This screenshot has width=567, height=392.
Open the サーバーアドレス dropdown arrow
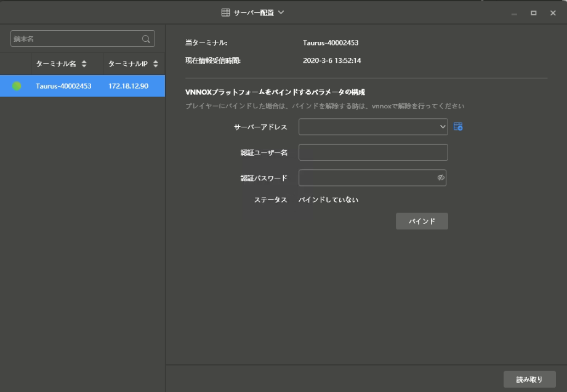pos(443,126)
